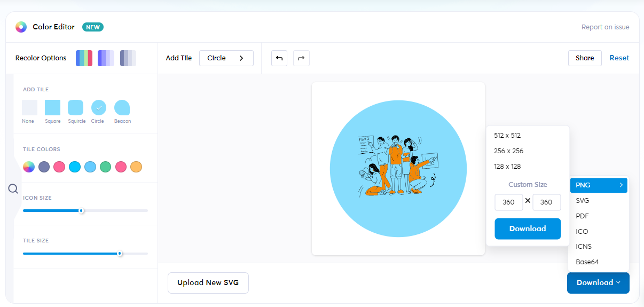644x307 pixels.
Task: Redo the last edit
Action: [301, 58]
